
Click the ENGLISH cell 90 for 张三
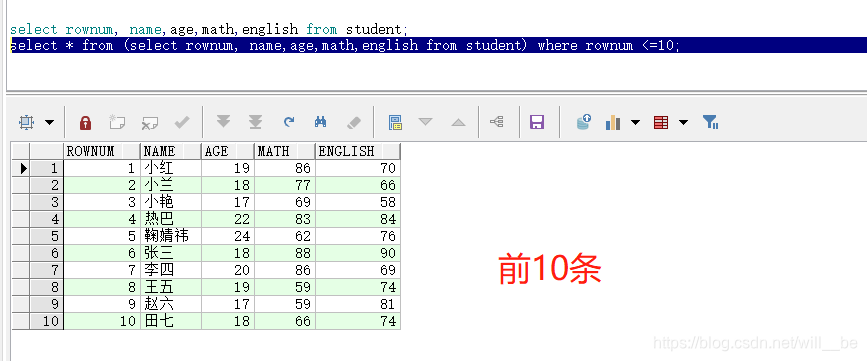click(358, 253)
